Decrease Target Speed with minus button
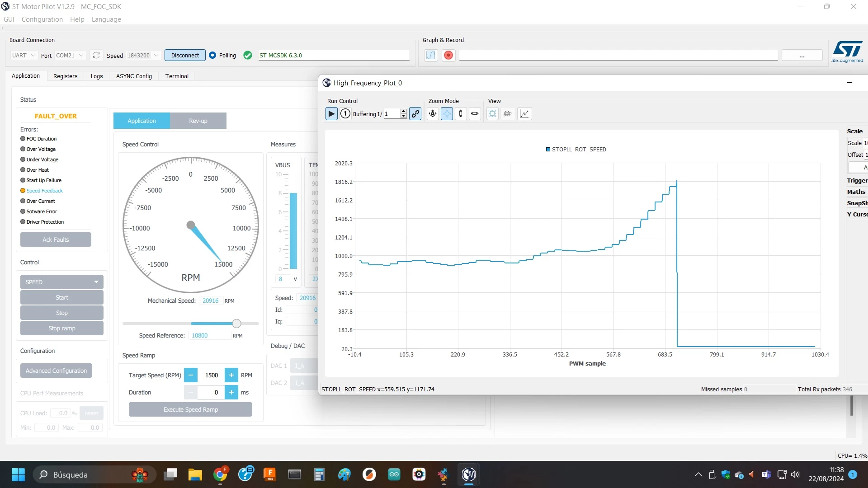 pos(191,375)
